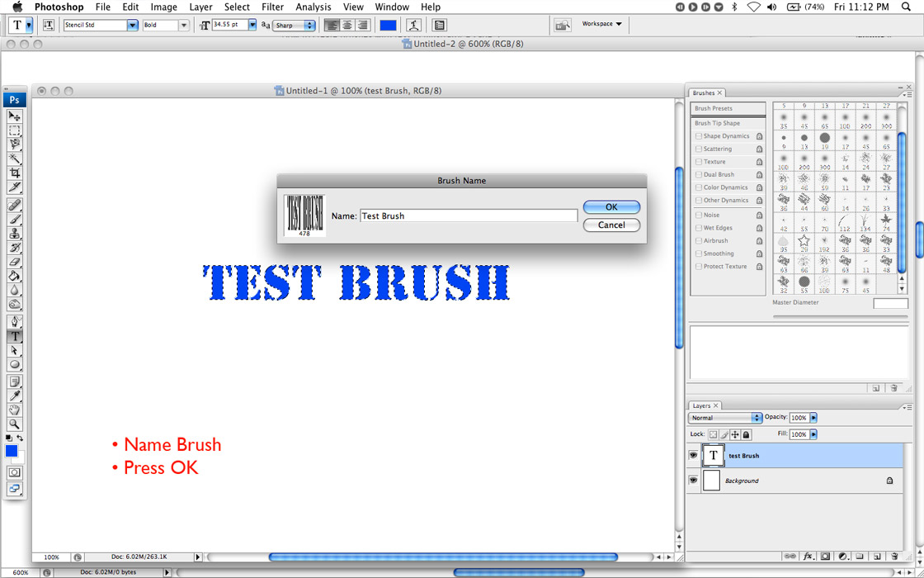The width and height of the screenshot is (924, 578).
Task: Open the Select menu
Action: 237,7
